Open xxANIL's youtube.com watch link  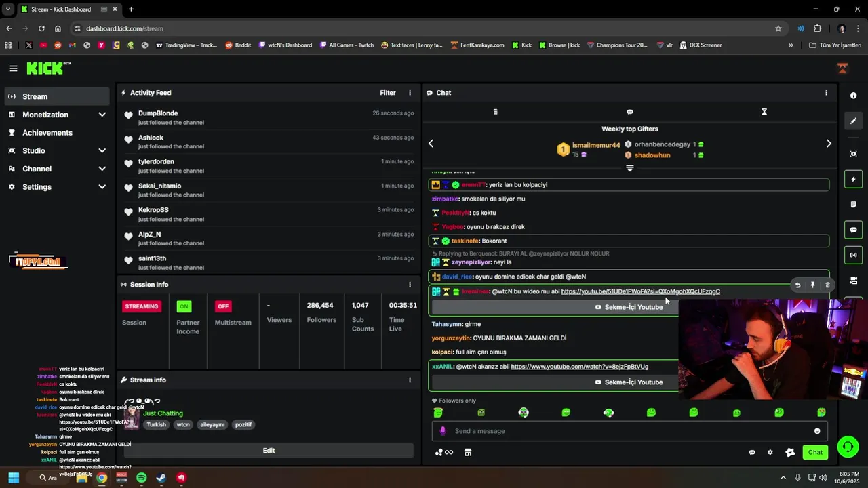579,367
